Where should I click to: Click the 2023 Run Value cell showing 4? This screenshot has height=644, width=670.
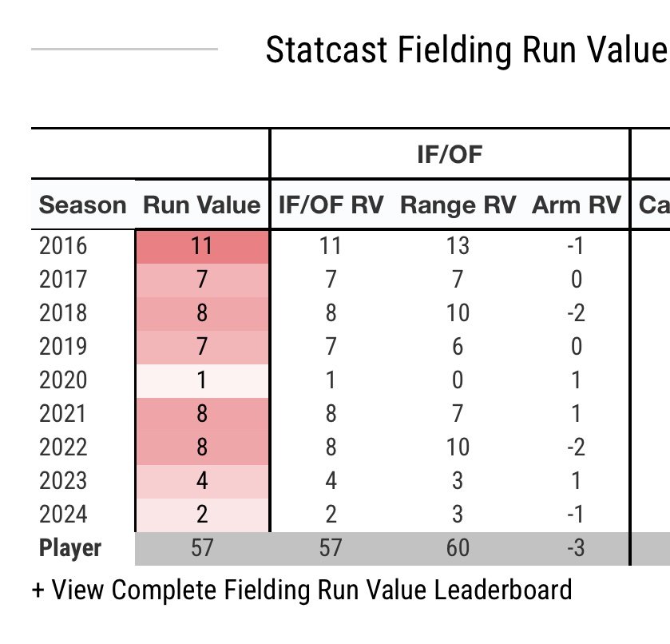pyautogui.click(x=202, y=481)
